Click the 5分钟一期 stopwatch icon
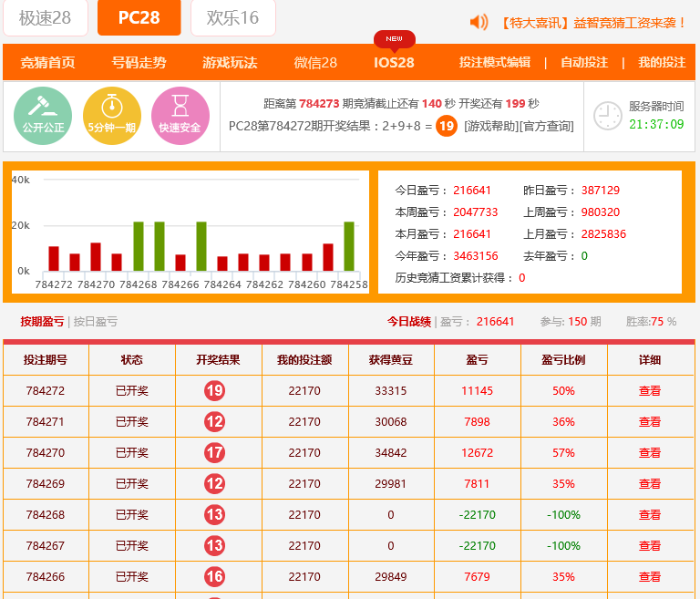This screenshot has height=599, width=700. (111, 116)
